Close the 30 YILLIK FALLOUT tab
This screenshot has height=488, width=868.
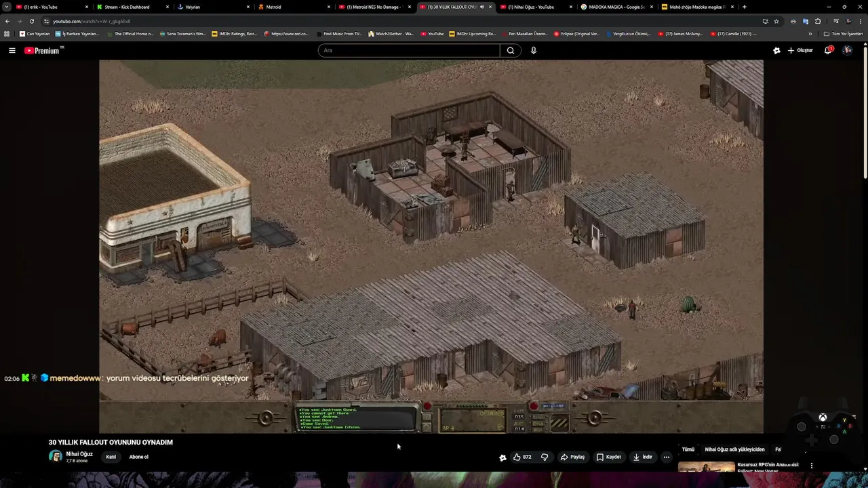[x=490, y=7]
